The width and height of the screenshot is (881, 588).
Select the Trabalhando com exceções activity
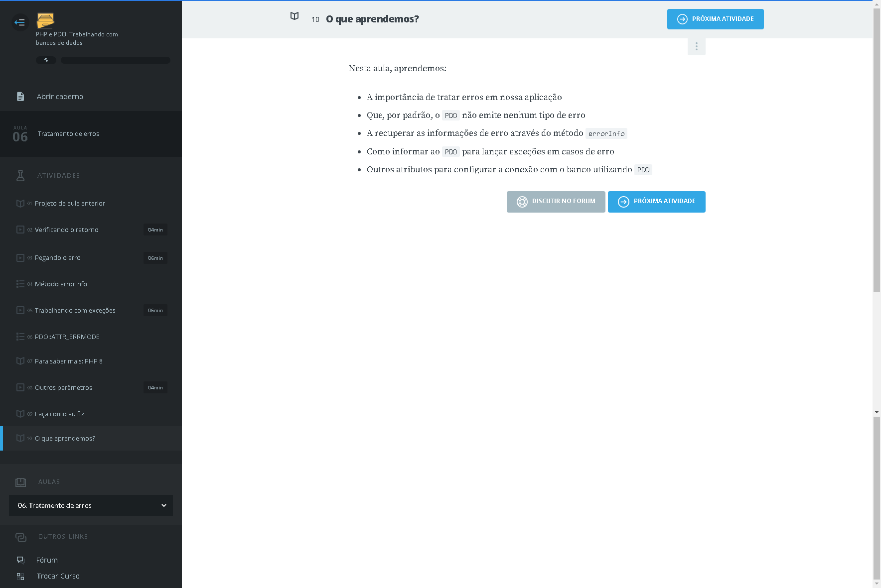[75, 311]
